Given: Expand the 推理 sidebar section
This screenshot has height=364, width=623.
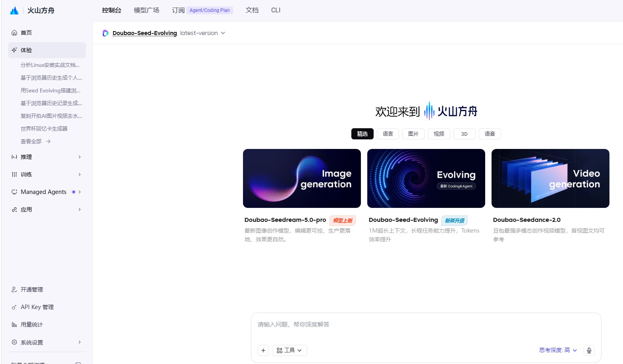Looking at the screenshot, I should [x=80, y=157].
